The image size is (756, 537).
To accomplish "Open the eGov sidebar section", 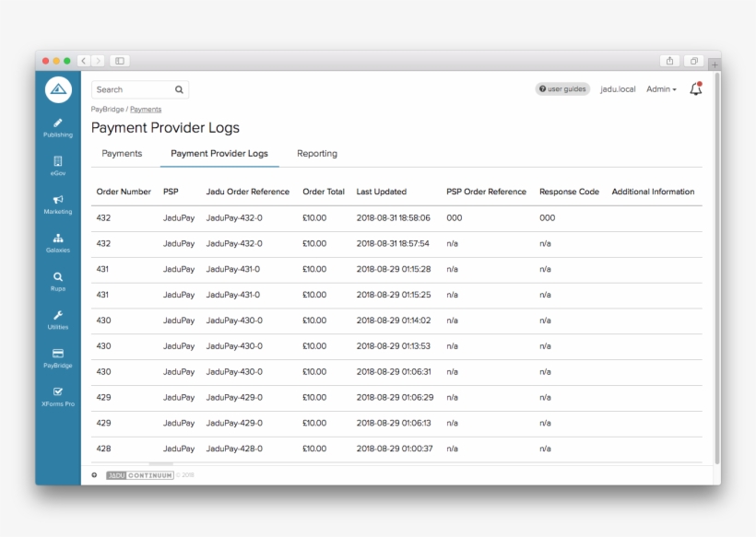I will 58,166.
